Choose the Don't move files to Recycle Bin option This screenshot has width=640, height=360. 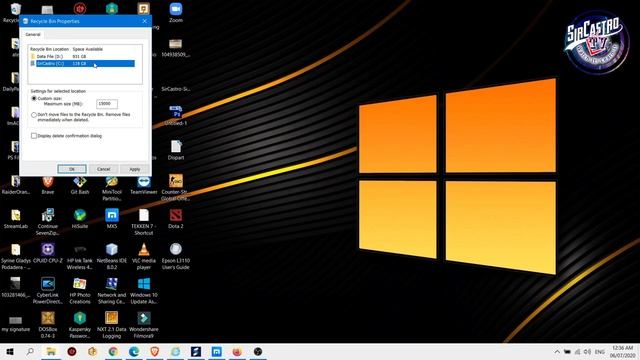(34, 115)
